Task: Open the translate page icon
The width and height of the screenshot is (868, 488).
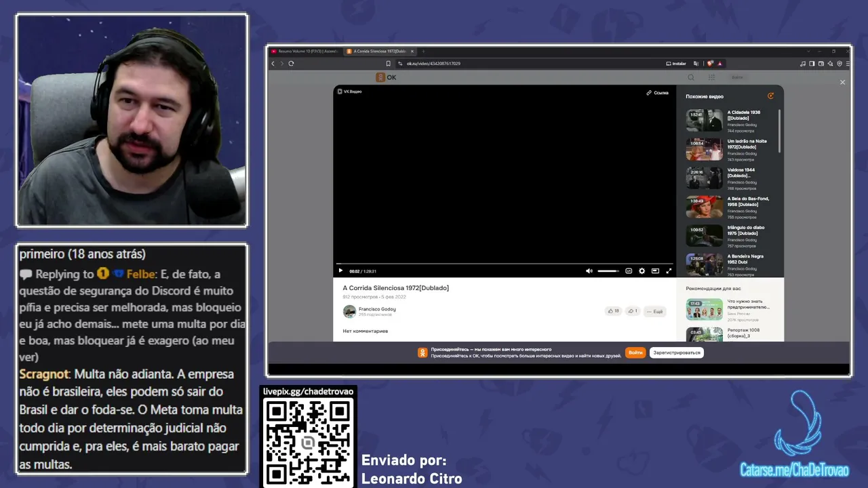Action: [696, 64]
